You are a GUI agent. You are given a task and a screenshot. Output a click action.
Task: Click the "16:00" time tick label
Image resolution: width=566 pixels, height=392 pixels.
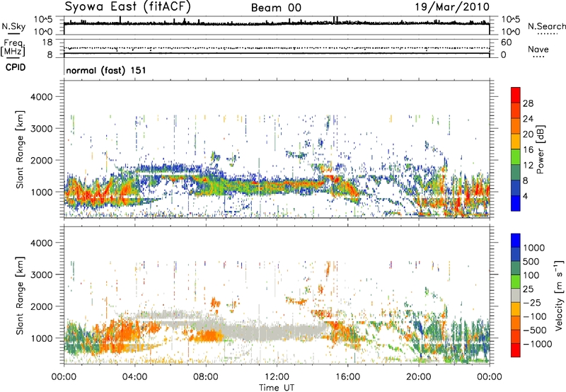[347, 377]
